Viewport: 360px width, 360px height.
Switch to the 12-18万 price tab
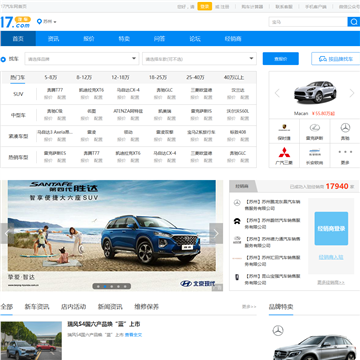(120, 77)
